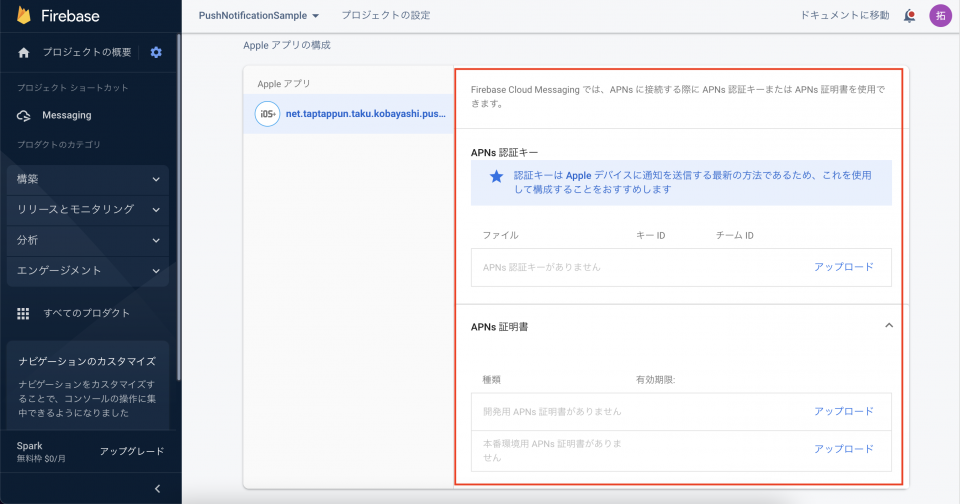Open ドキュメントに移動 link

[845, 15]
